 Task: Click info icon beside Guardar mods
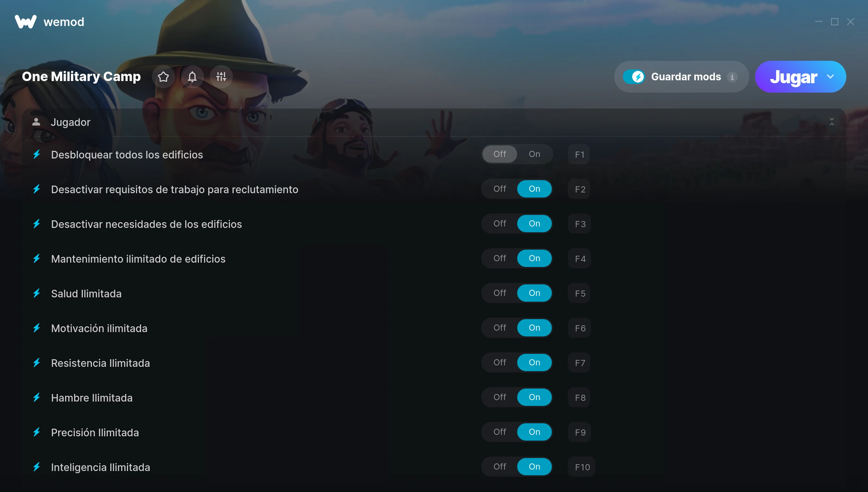click(732, 77)
